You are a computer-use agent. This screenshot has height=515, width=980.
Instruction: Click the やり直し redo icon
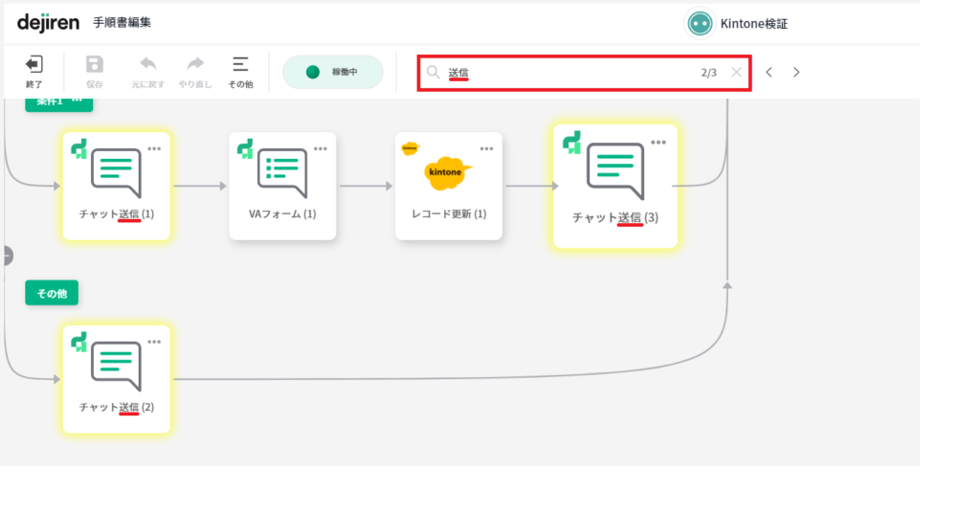tap(195, 64)
